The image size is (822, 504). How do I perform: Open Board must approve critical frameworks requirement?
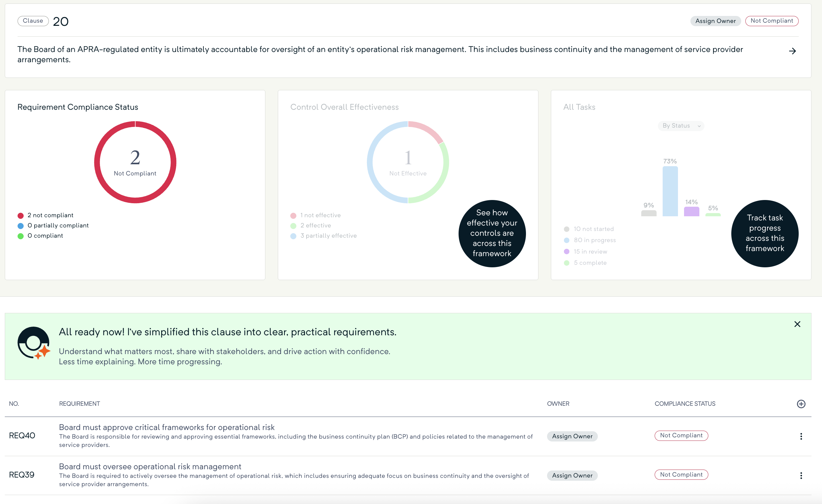click(166, 427)
